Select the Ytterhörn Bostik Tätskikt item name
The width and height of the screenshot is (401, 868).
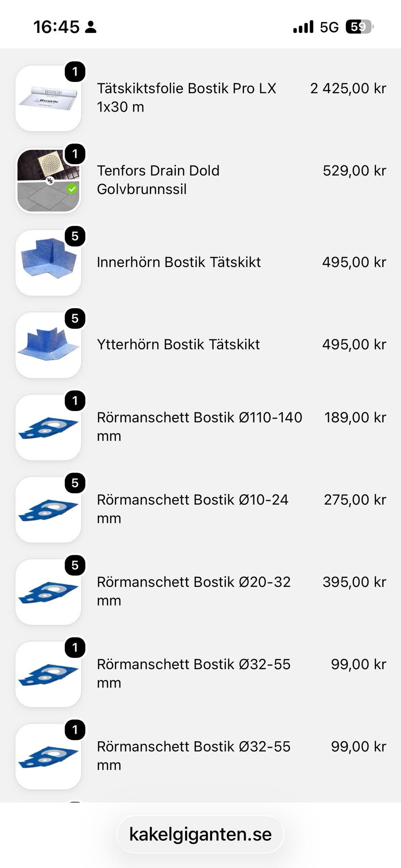(178, 345)
